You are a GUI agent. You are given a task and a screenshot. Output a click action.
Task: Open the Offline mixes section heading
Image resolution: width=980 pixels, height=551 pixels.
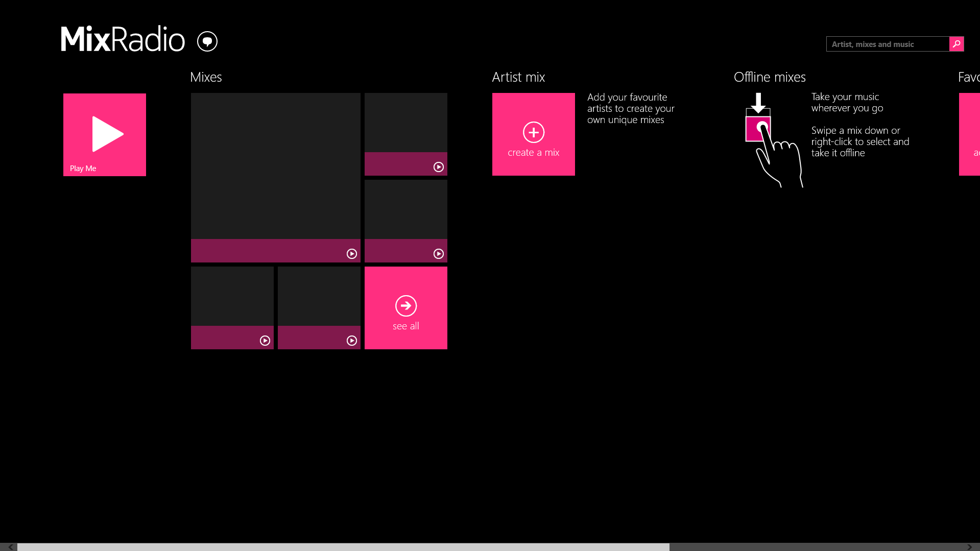click(769, 77)
